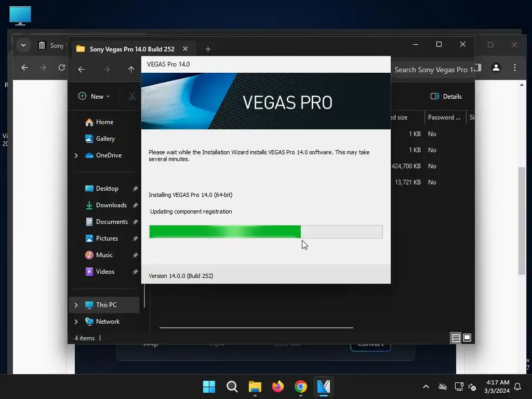
Task: Click the Cut scissors icon in File Explorer
Action: (x=132, y=96)
